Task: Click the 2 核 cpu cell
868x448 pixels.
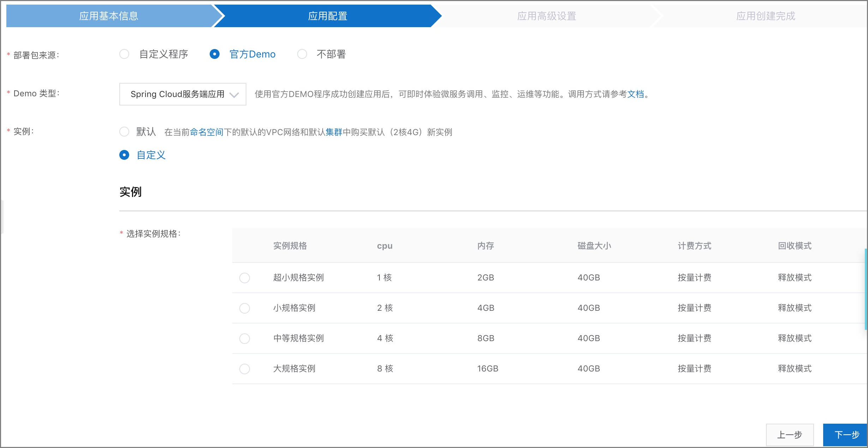Action: pos(385,308)
